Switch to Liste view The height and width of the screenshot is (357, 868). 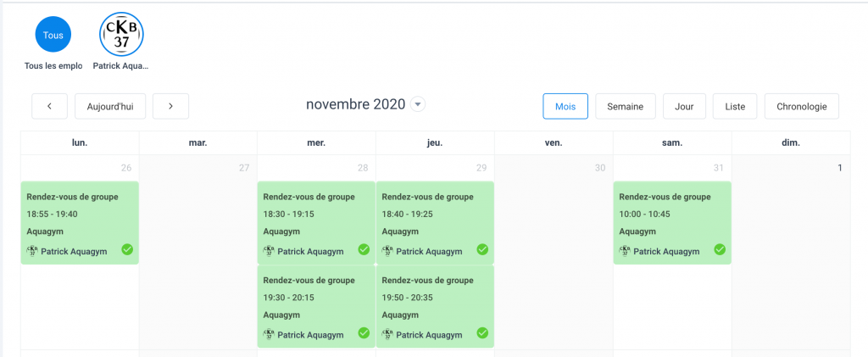pos(735,106)
